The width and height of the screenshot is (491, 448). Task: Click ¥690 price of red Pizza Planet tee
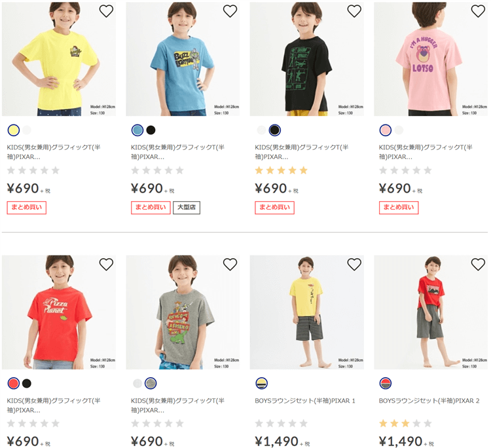(x=23, y=441)
